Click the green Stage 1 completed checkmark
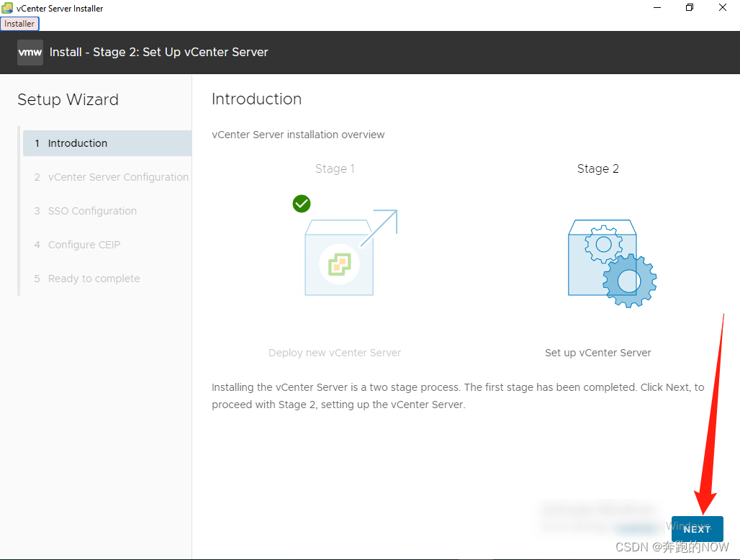This screenshot has height=560, width=740. click(302, 204)
